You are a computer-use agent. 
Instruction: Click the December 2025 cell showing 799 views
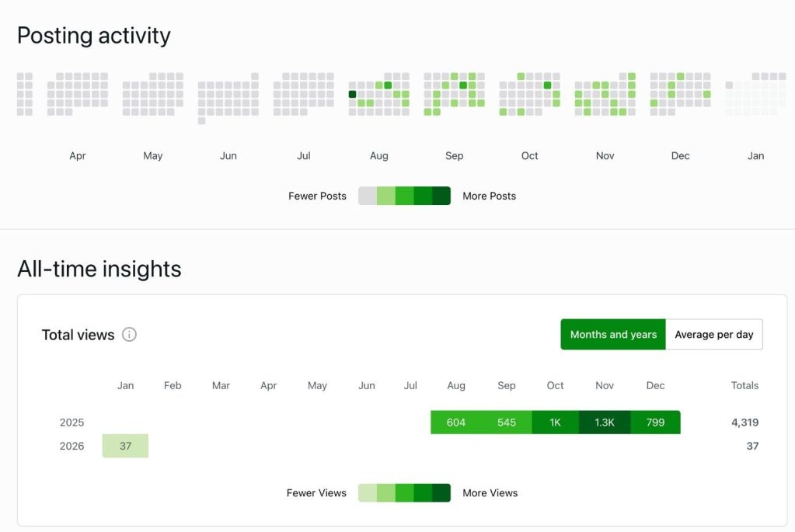pyautogui.click(x=655, y=422)
